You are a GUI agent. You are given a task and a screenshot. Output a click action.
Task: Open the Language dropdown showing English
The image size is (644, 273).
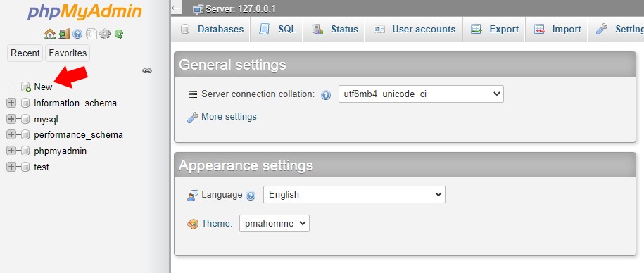[x=354, y=195]
